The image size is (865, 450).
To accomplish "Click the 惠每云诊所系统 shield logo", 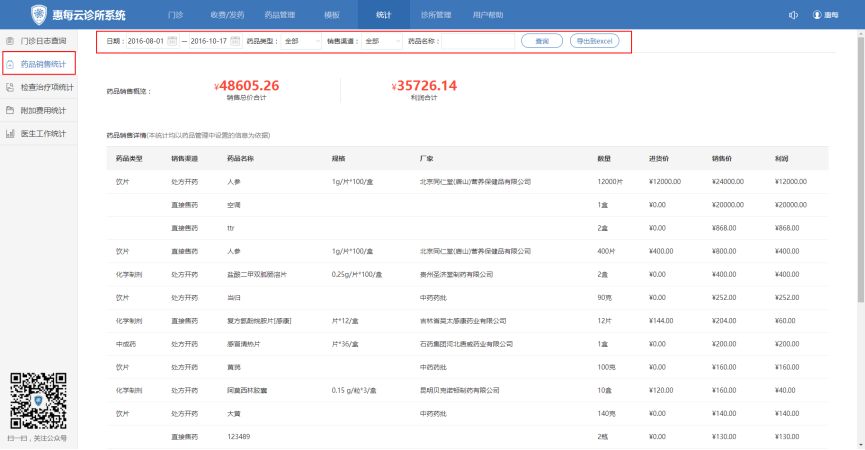I will (38, 14).
